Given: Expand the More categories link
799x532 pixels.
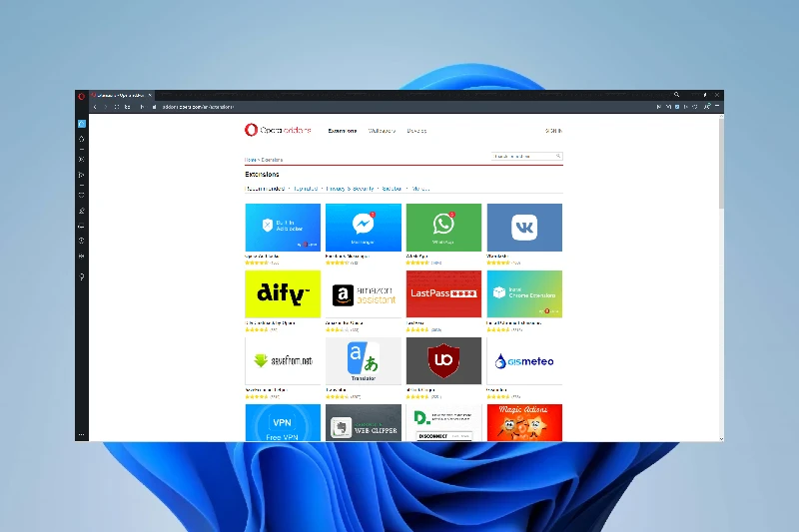Looking at the screenshot, I should (x=420, y=189).
